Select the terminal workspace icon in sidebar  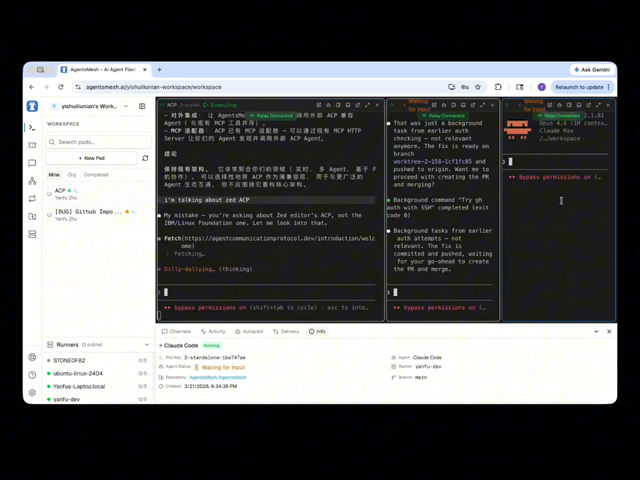click(x=32, y=128)
